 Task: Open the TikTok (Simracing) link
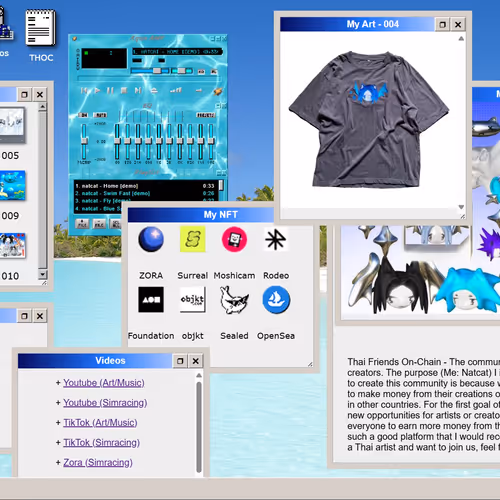coord(101,443)
